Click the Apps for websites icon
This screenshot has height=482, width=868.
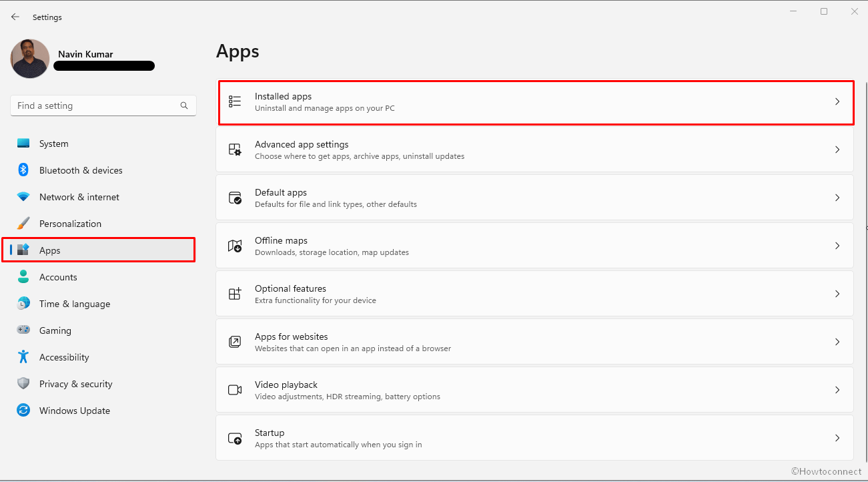[235, 342]
